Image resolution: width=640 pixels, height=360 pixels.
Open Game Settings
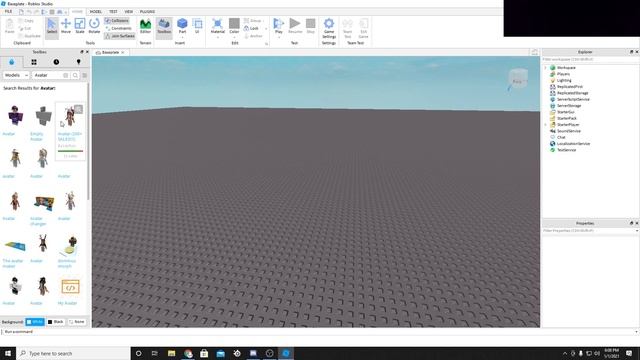coord(329,28)
